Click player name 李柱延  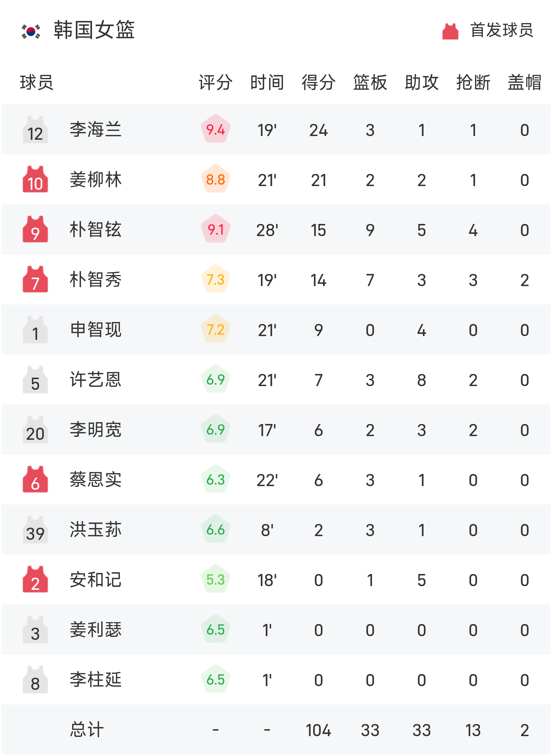(x=96, y=680)
